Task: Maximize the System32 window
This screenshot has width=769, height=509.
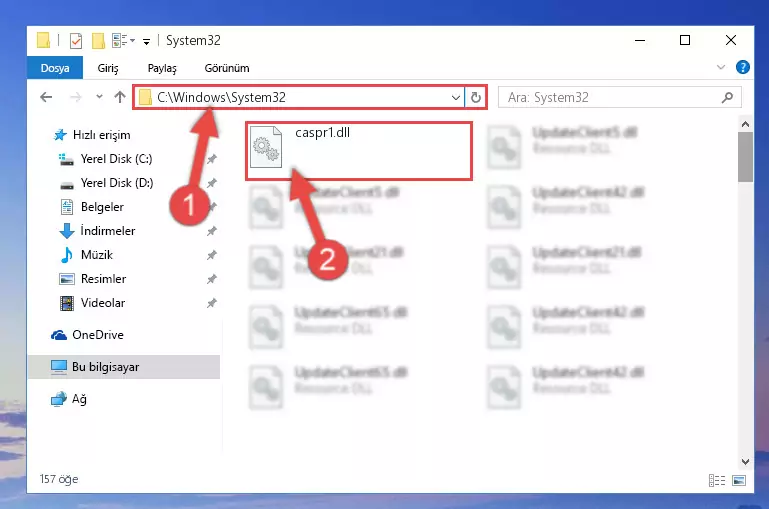Action: pos(685,40)
